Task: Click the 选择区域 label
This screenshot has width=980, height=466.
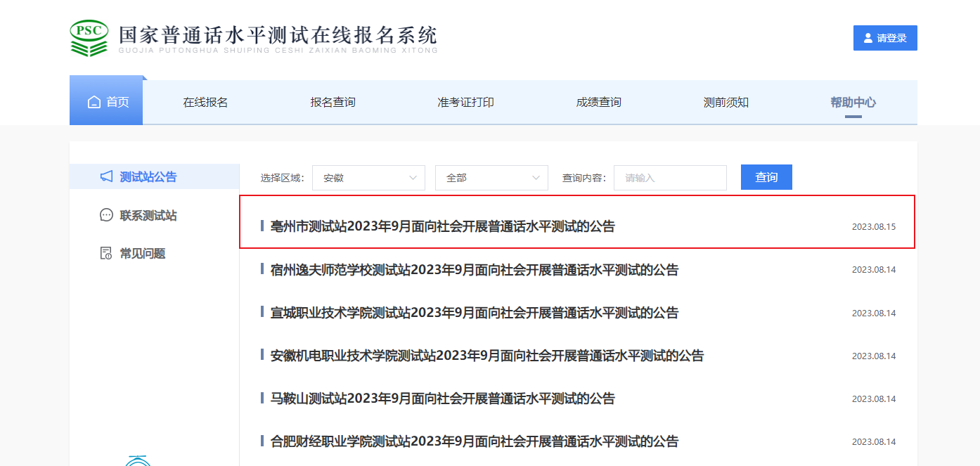Action: click(x=282, y=178)
